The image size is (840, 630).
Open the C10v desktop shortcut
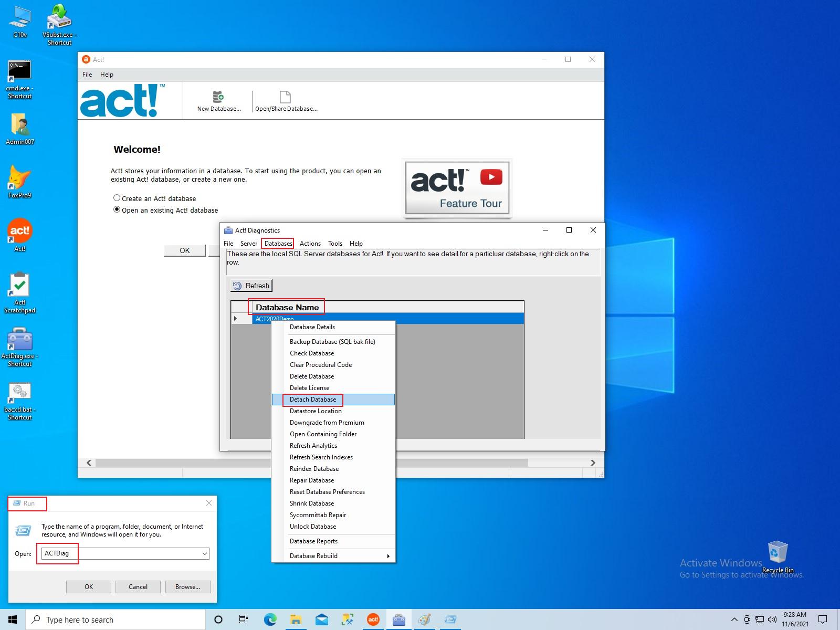20,21
